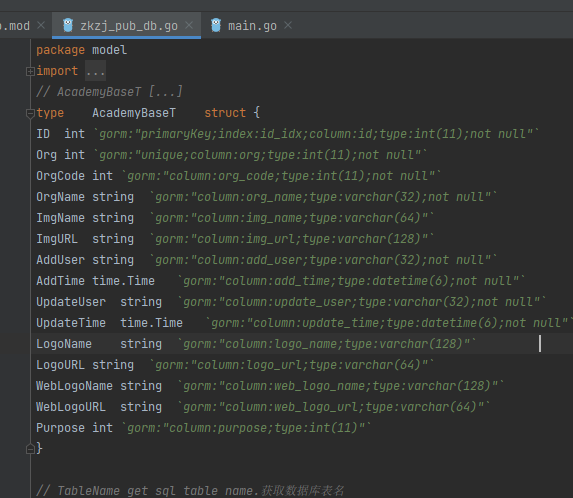Click the column:org_code gorm tag
573x498 pixels.
281,176
